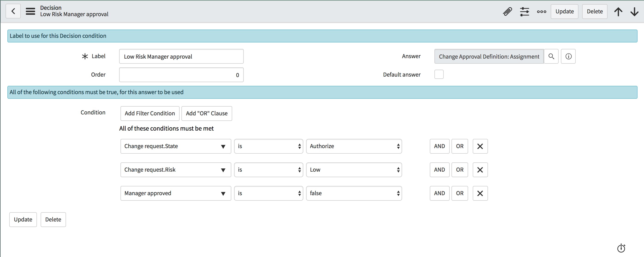Move to next record with the down arrow
The height and width of the screenshot is (257, 644).
[x=634, y=11]
